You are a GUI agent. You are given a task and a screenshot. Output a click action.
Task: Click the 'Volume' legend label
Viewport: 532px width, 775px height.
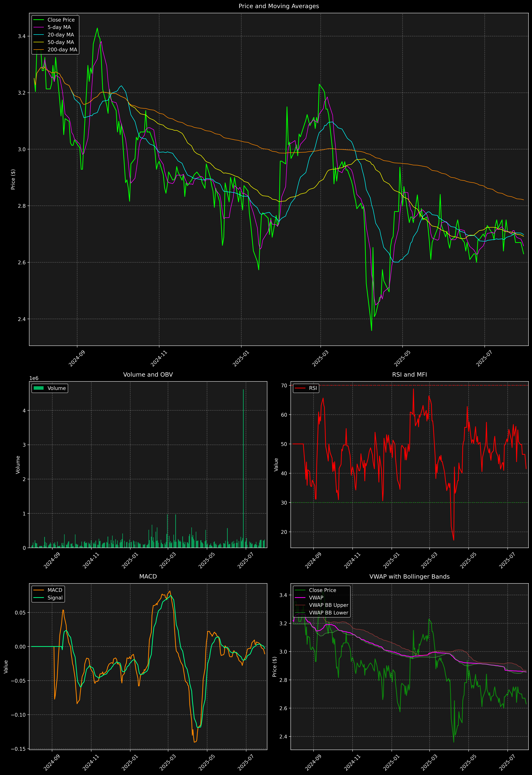57,388
